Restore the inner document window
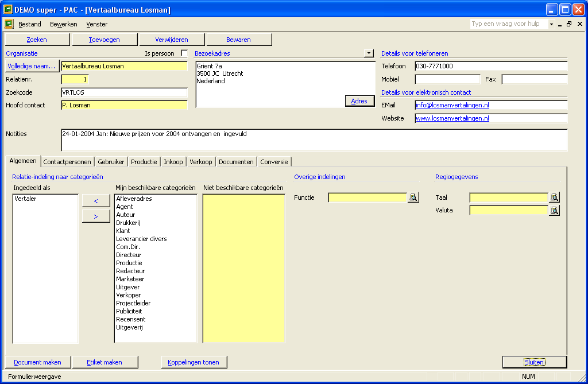This screenshot has width=588, height=384. click(569, 24)
